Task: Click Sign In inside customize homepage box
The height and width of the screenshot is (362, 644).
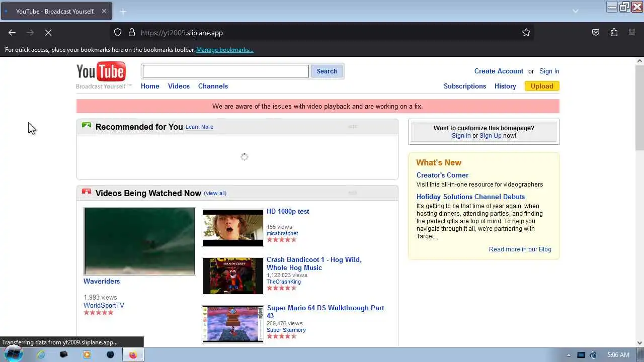Action: click(x=461, y=136)
